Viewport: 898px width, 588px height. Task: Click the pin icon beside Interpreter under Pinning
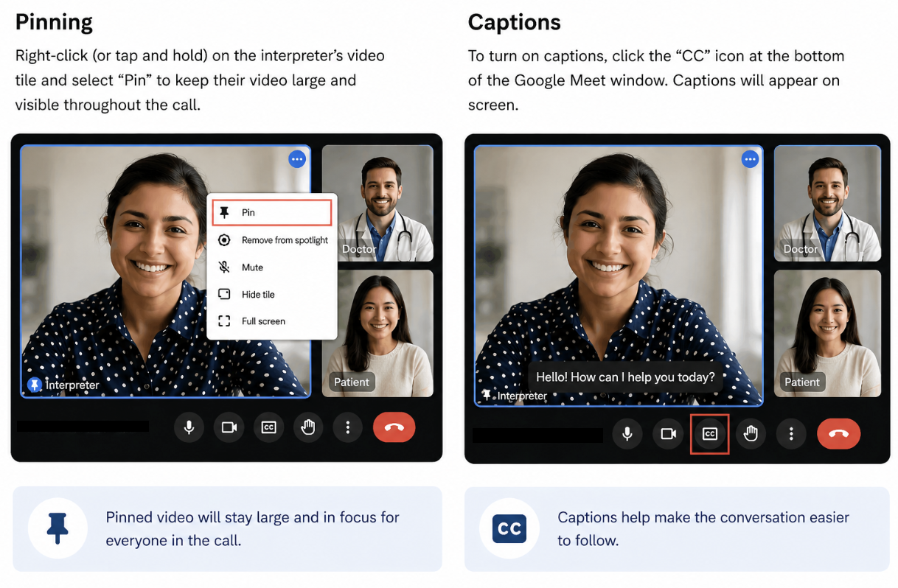click(x=35, y=385)
